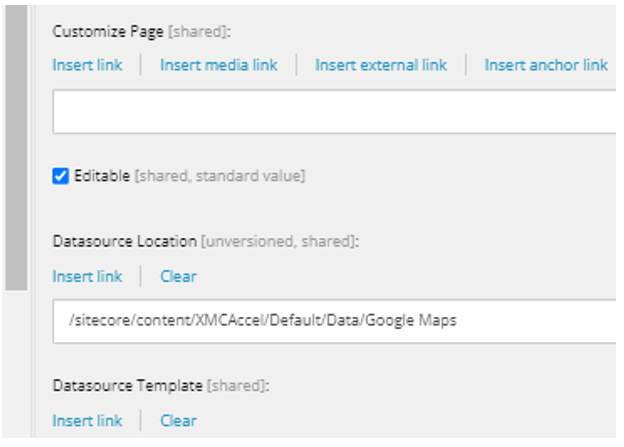The width and height of the screenshot is (624, 447).
Task: Click the scrollbar track below the thumb
Action: point(16,364)
